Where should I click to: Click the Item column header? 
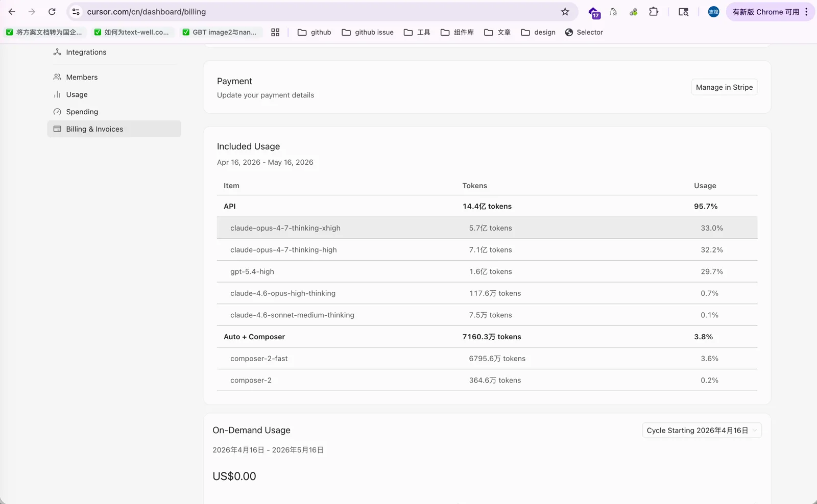tap(231, 186)
